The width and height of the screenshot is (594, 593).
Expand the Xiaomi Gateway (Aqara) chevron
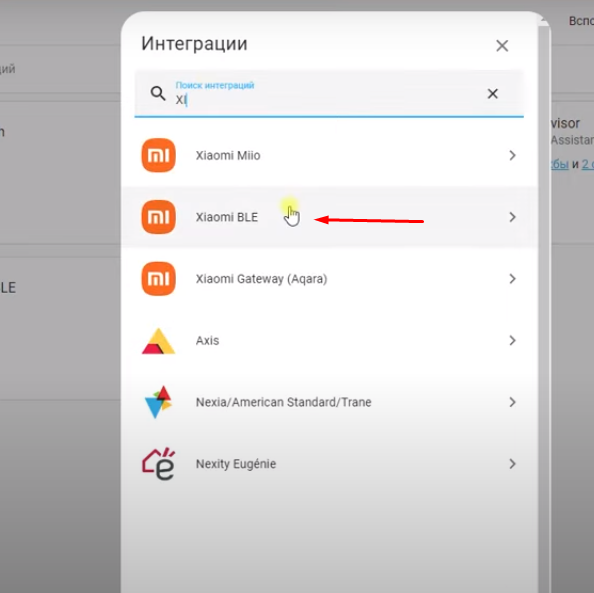tap(512, 279)
